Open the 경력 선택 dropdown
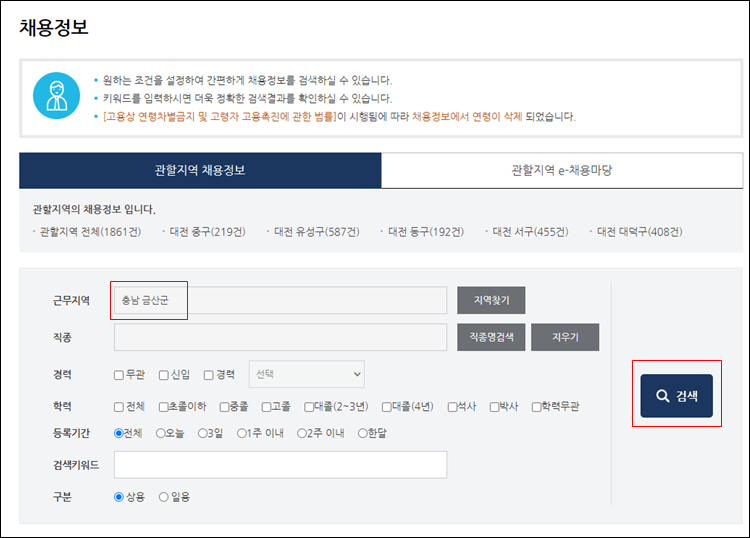This screenshot has height=538, width=750. (x=307, y=374)
